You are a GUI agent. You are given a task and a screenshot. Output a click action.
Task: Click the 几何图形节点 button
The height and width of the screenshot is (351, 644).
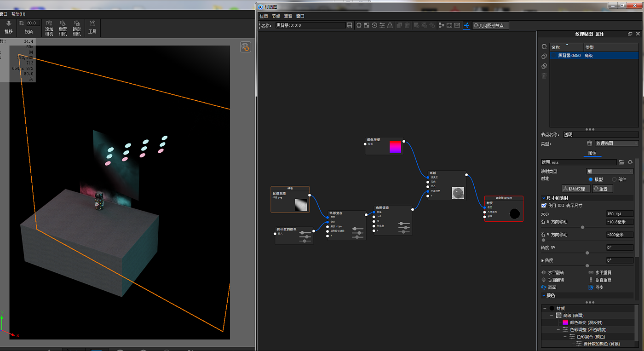[x=491, y=26]
